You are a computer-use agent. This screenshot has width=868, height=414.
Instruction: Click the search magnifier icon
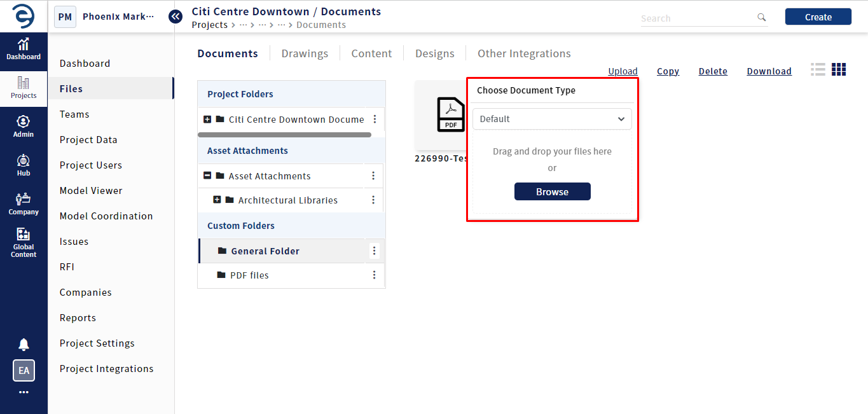coord(762,18)
